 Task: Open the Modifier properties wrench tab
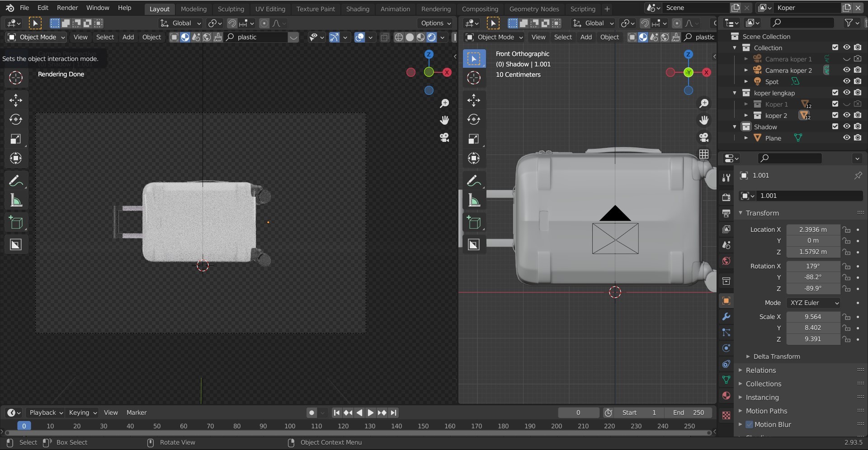[x=726, y=317]
